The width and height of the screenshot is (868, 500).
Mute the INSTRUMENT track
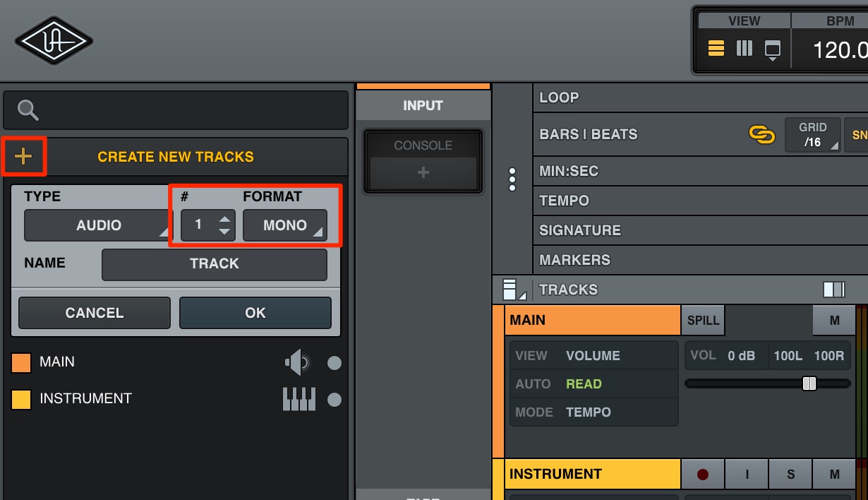[x=834, y=475]
